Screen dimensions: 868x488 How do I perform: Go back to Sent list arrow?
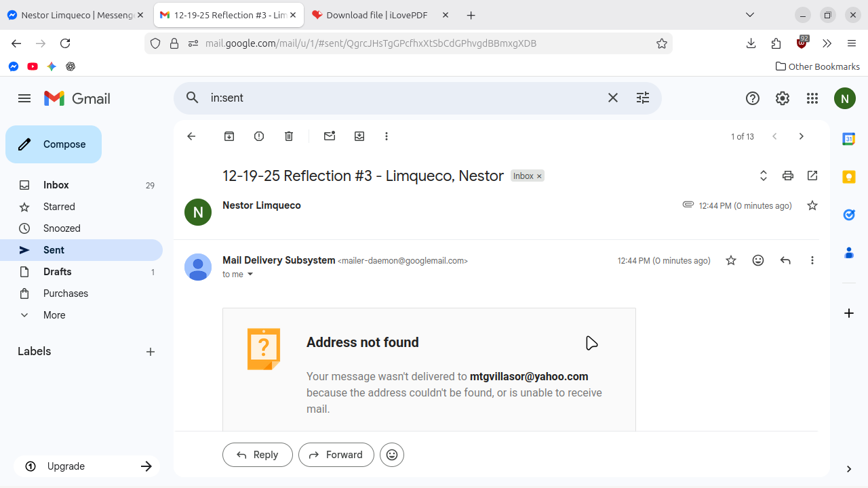[191, 136]
